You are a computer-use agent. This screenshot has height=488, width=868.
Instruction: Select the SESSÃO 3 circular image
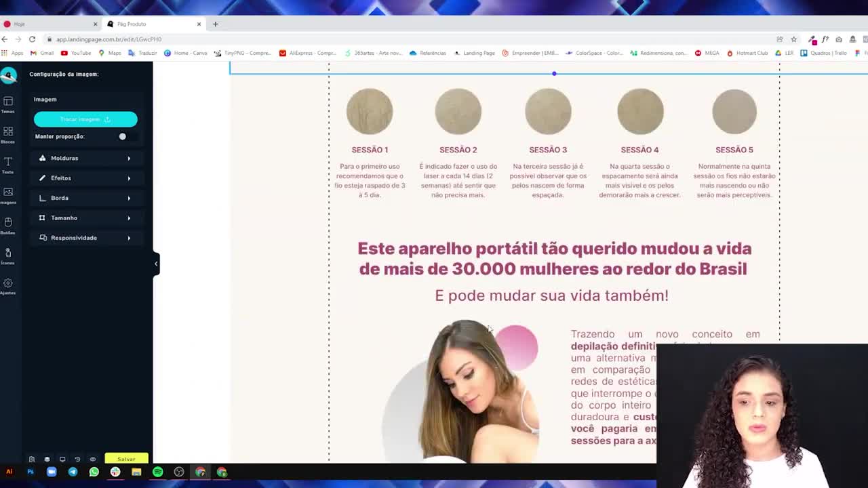coord(548,112)
